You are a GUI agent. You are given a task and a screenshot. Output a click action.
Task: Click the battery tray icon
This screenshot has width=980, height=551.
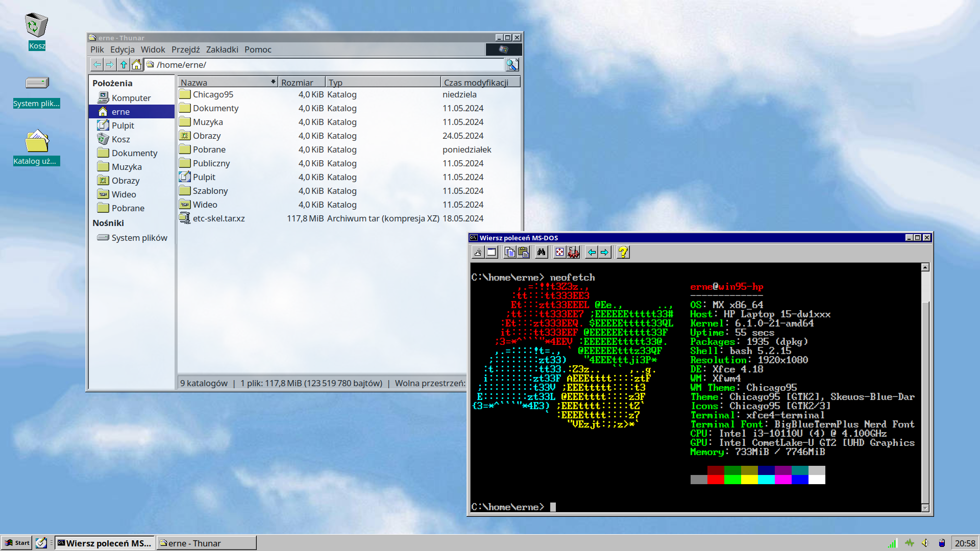click(942, 543)
